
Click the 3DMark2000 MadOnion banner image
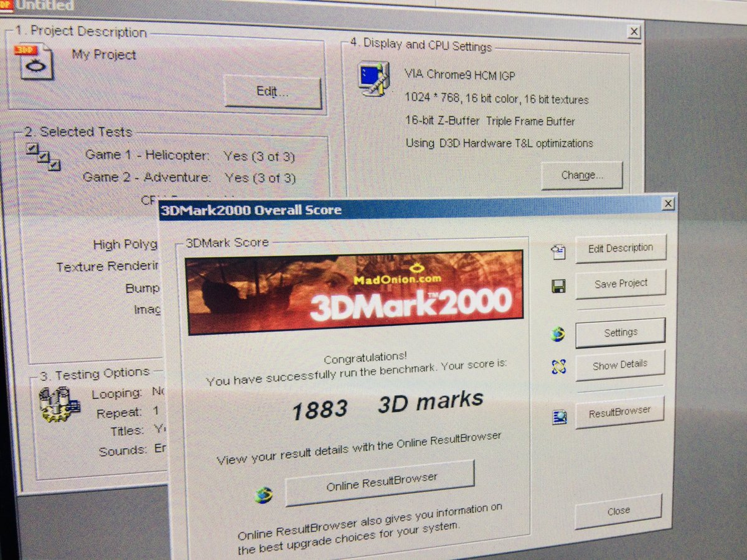[355, 292]
